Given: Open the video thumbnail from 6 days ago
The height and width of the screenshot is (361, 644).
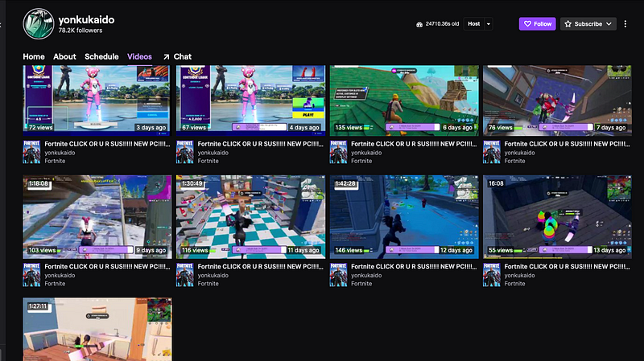Looking at the screenshot, I should click(x=404, y=100).
